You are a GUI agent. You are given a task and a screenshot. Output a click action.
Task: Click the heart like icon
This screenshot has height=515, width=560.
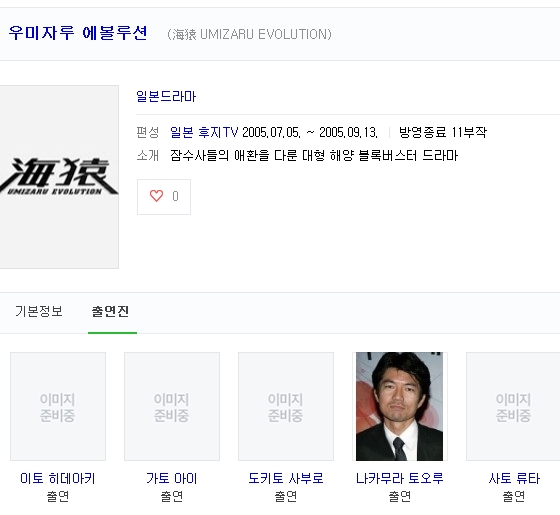[156, 196]
